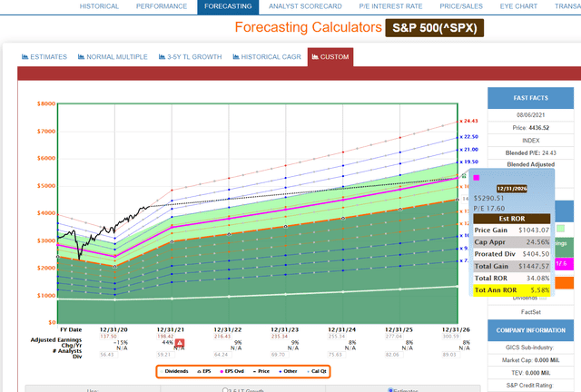581x392 pixels.
Task: Switch to the Normal Multiple calculator tab
Action: coord(113,57)
